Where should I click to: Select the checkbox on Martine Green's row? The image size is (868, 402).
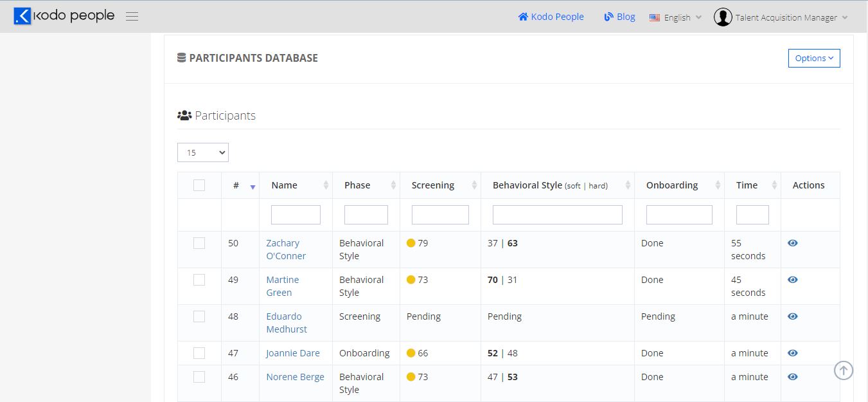pyautogui.click(x=199, y=279)
